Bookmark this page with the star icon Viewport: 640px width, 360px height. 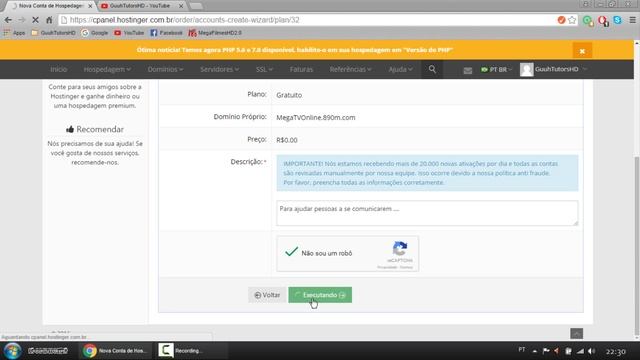click(x=572, y=20)
